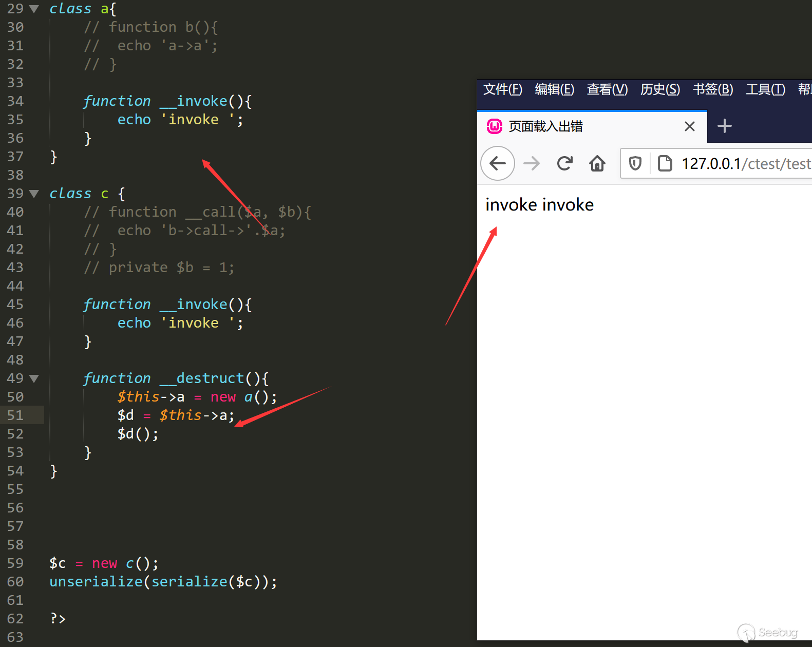Viewport: 812px width, 647px height.
Task: Open the 查看(V) menu
Action: click(x=607, y=89)
